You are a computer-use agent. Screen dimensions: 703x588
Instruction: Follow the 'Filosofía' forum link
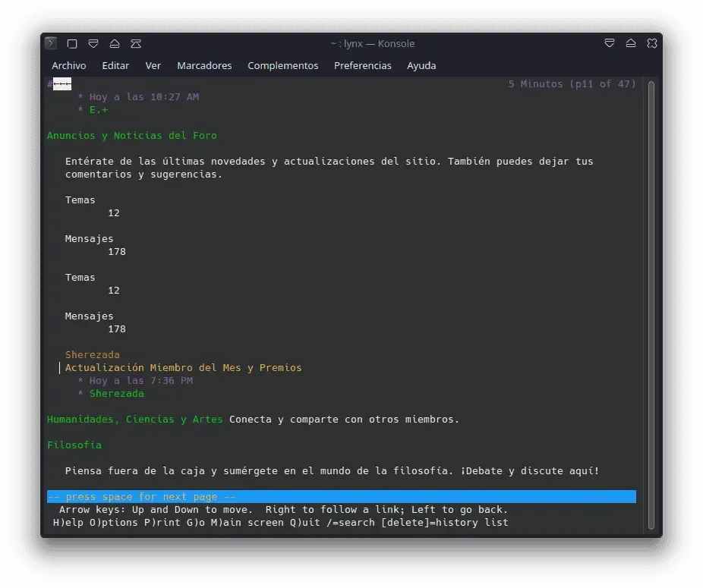tap(74, 445)
